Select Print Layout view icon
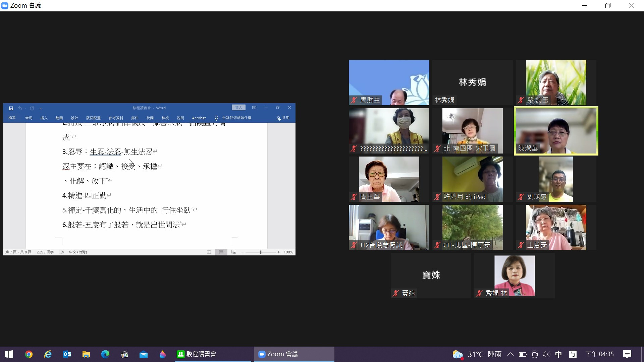This screenshot has height=362, width=644. point(221,252)
